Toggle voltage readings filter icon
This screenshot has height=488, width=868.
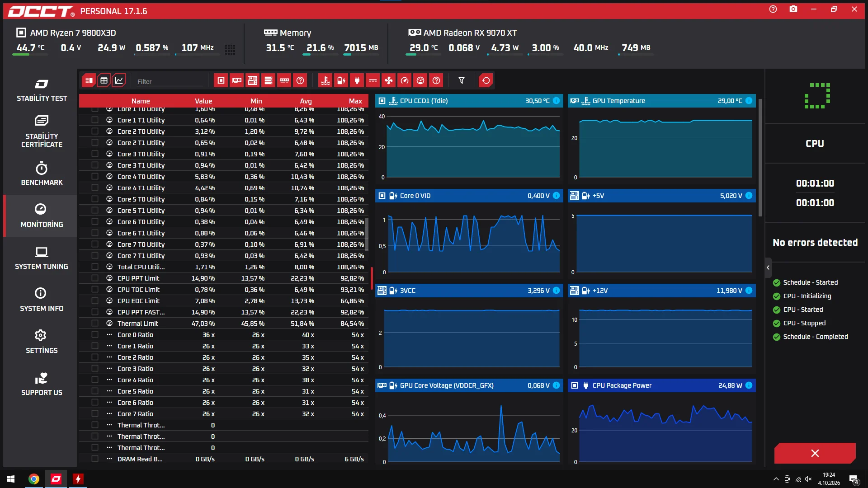(x=341, y=80)
